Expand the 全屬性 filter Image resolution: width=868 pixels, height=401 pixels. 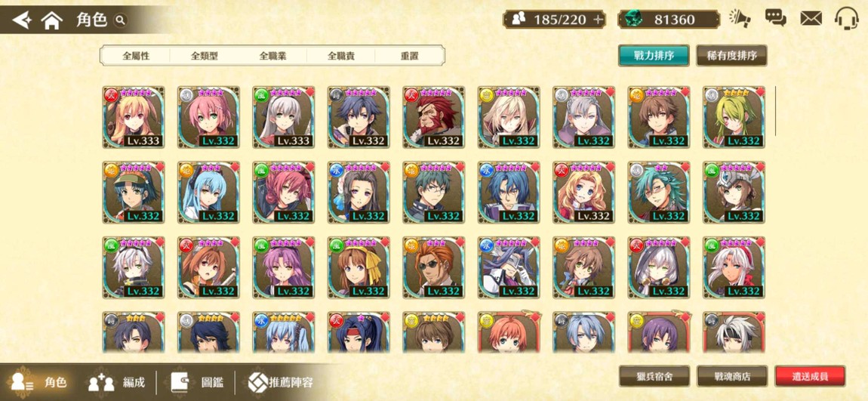tap(136, 56)
